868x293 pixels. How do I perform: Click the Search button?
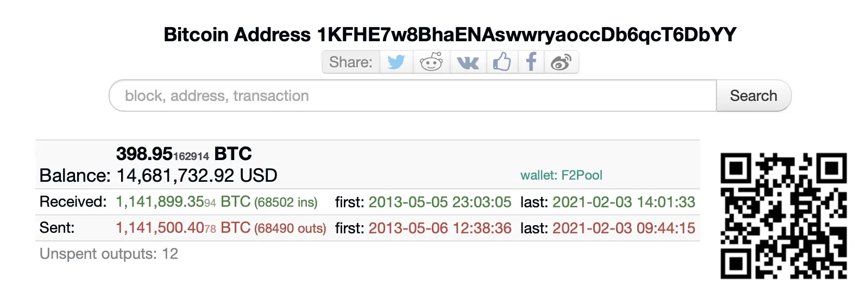(x=753, y=95)
